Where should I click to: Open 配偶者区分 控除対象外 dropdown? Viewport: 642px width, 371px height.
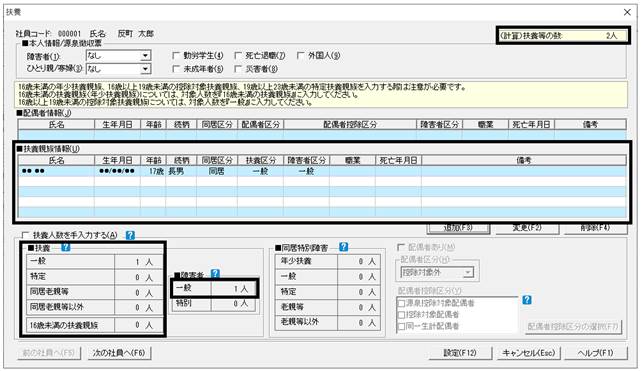click(x=468, y=272)
